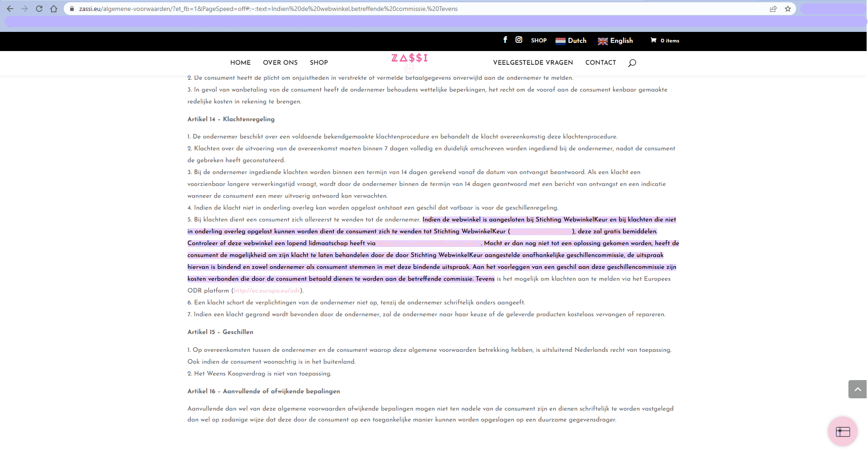Reload the page with the refresh icon
The width and height of the screenshot is (868, 453).
[39, 9]
